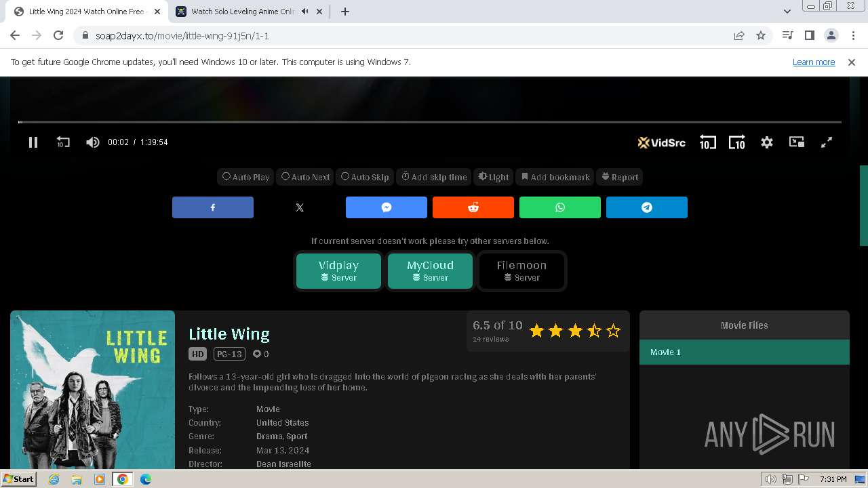Viewport: 868px width, 488px height.
Task: Click the Little Wing movie title
Action: 229,334
